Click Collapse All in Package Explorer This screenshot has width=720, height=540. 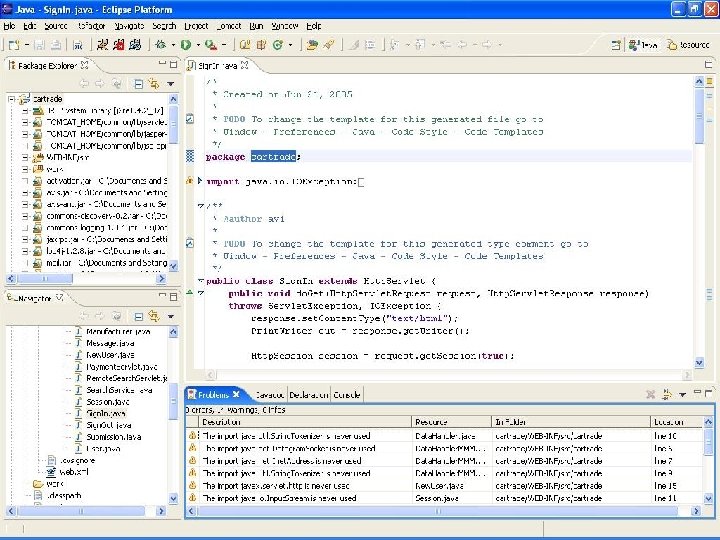[137, 84]
